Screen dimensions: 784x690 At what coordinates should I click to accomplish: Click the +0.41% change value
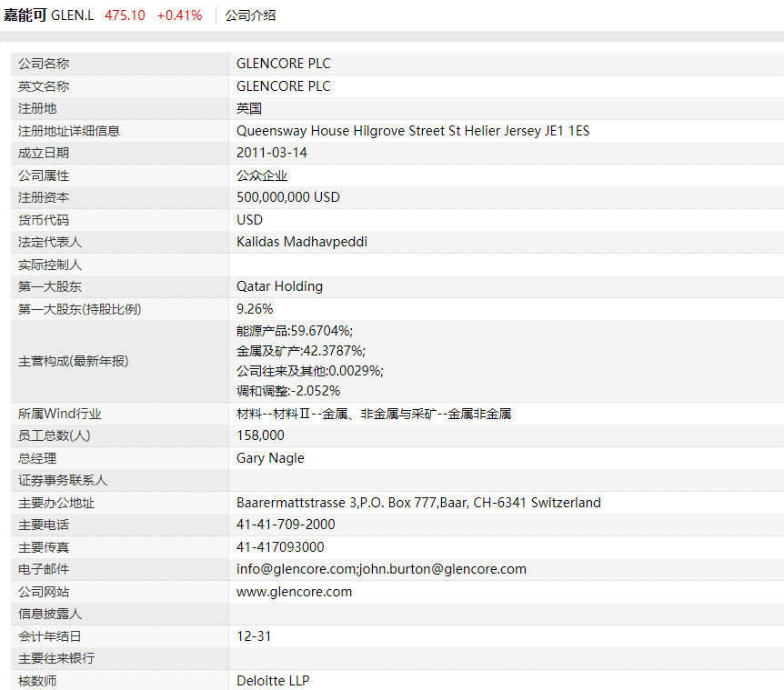[x=179, y=15]
